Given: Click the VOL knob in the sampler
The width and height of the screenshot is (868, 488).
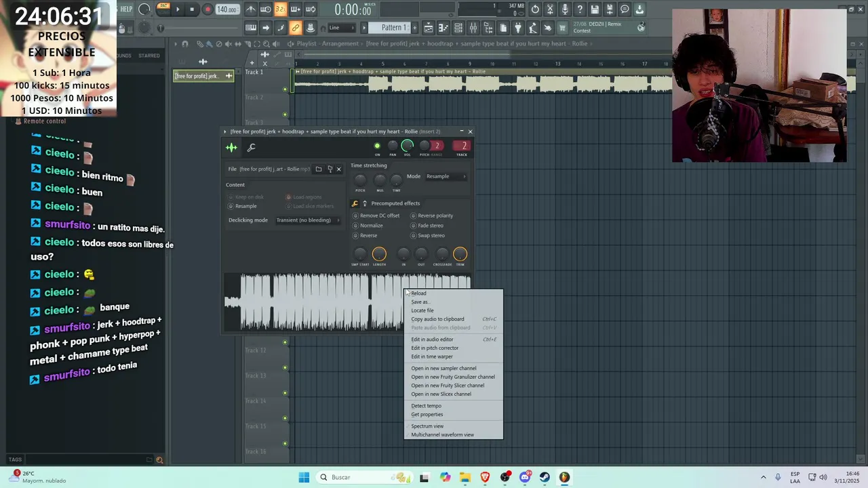Looking at the screenshot, I should click(408, 145).
